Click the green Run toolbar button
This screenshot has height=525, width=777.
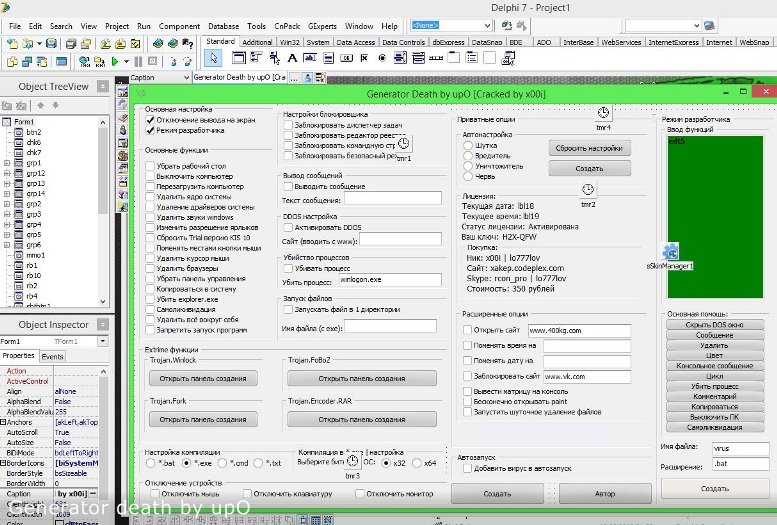tap(115, 61)
